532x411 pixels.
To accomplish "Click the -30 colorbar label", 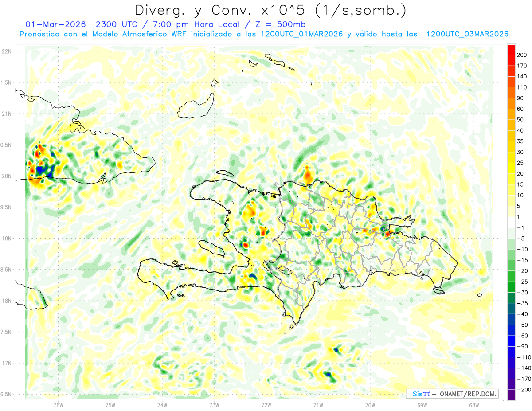I will (523, 293).
